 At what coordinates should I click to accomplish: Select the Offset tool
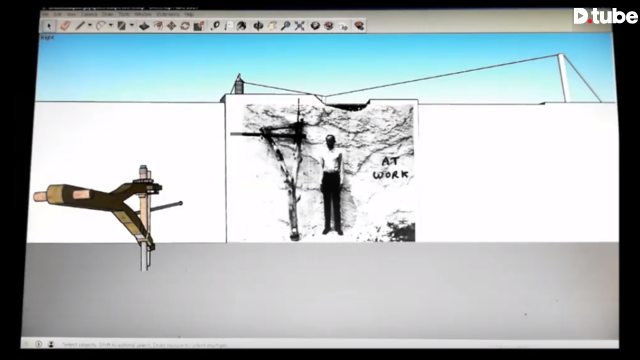coord(158,27)
